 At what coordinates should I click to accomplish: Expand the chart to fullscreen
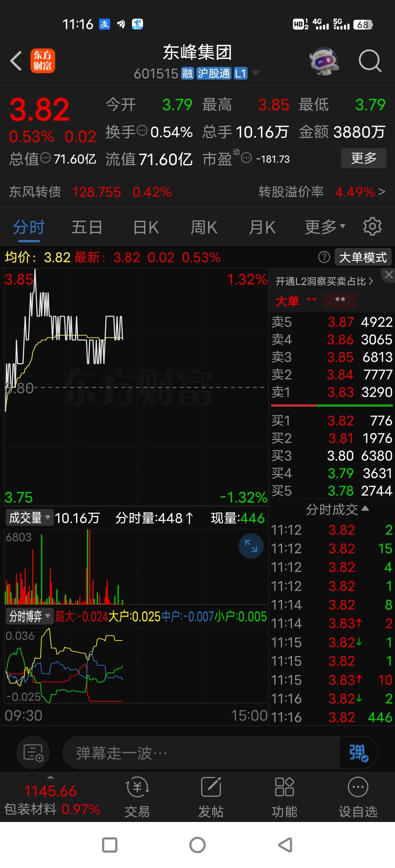click(x=251, y=546)
